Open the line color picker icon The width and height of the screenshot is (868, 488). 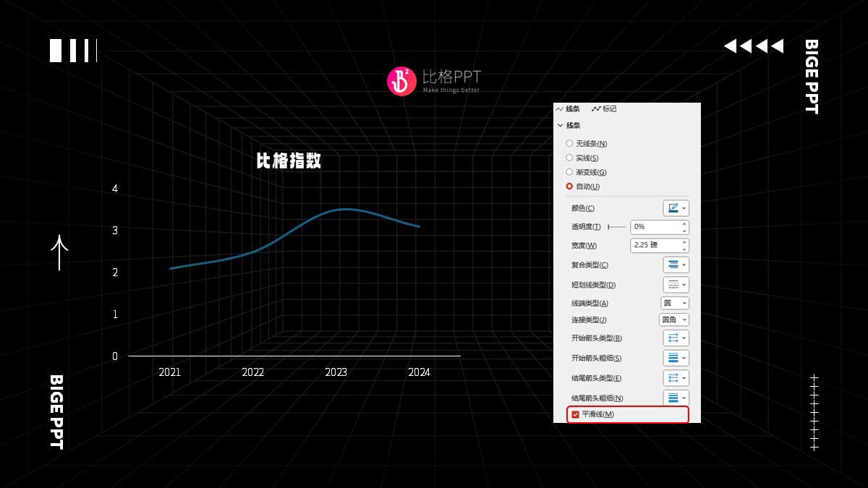pyautogui.click(x=673, y=208)
